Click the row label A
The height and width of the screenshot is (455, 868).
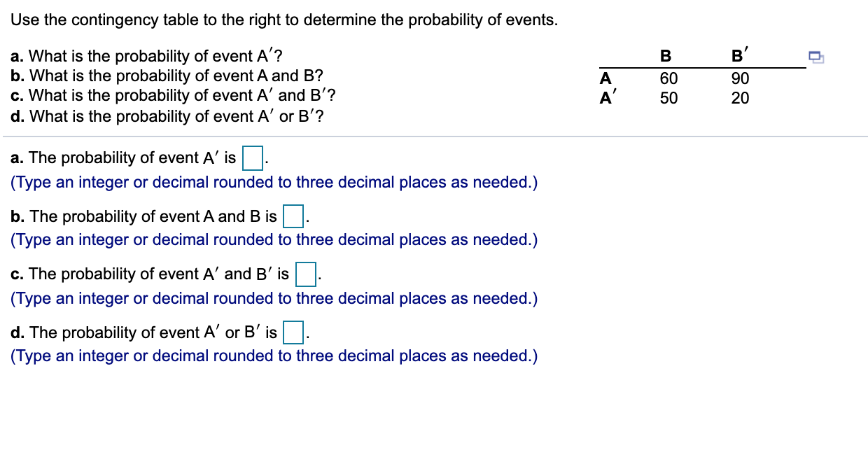coord(605,78)
